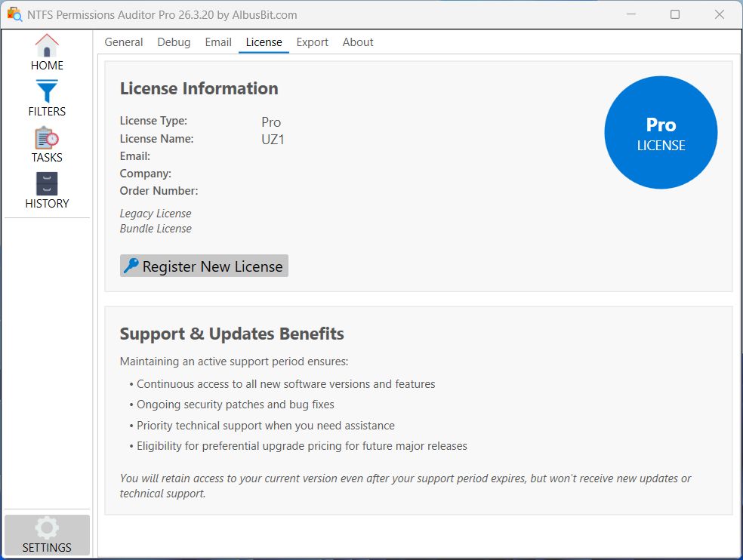Screen dimensions: 743x560
Task: Open the Debug tab
Action: [x=174, y=42]
